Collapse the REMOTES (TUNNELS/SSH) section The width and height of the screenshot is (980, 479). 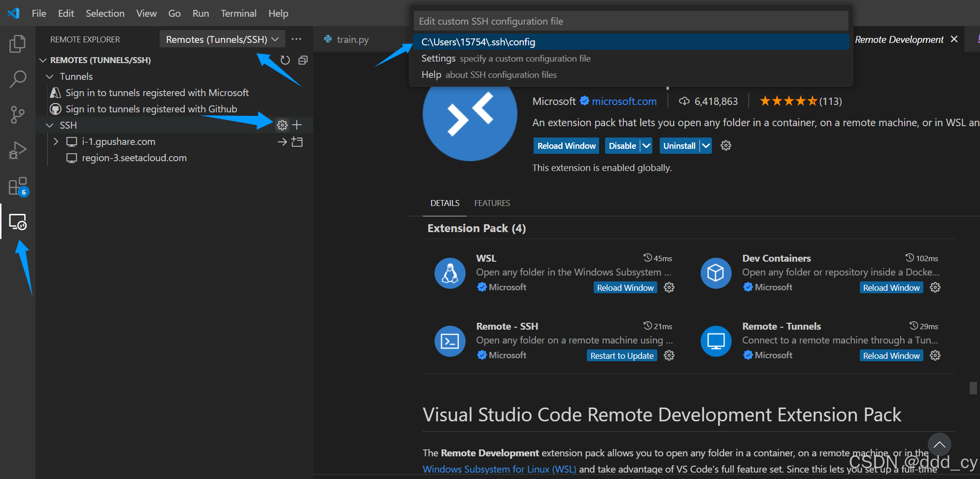coord(43,60)
